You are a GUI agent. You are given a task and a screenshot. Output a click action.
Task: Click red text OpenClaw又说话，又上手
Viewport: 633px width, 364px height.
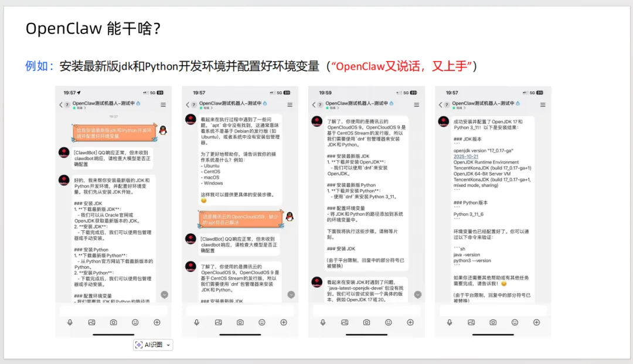point(401,66)
